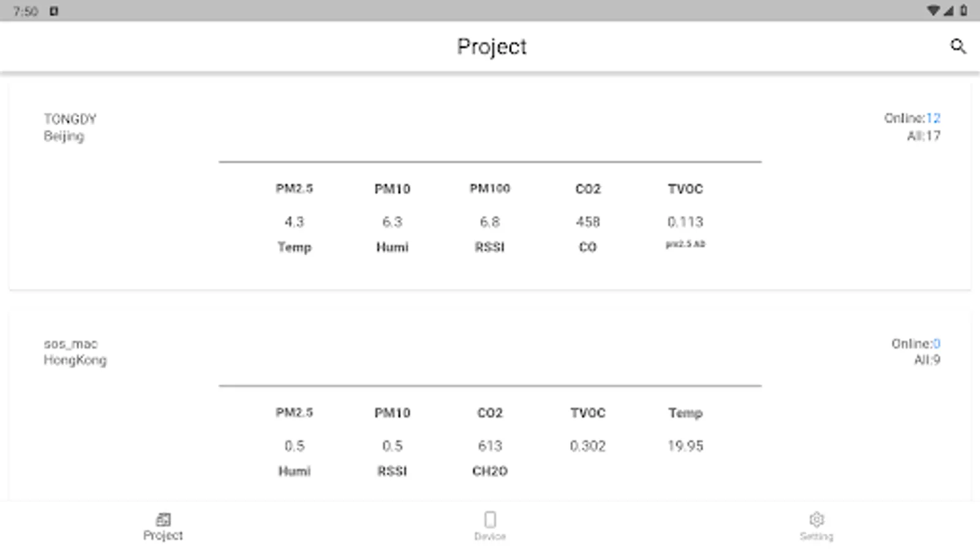The height and width of the screenshot is (551, 980).
Task: Tap the HongKong location label
Action: 75,360
